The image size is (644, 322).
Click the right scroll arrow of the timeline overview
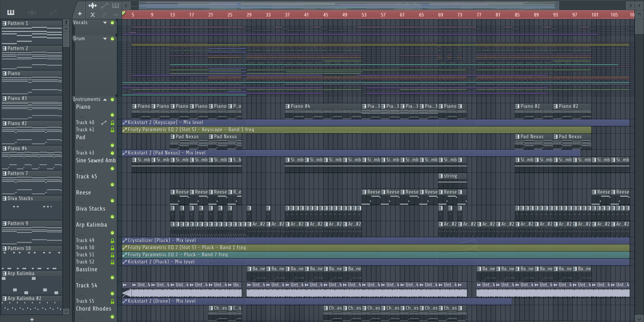631,5
